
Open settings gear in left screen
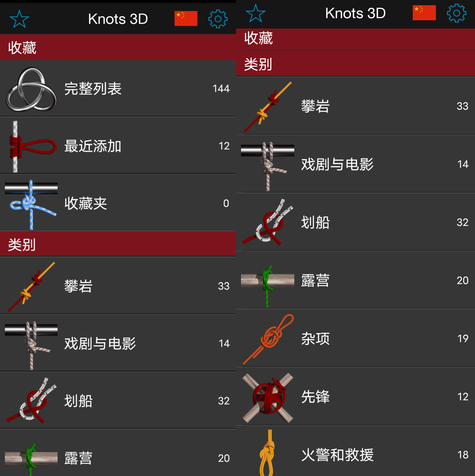[x=218, y=19]
